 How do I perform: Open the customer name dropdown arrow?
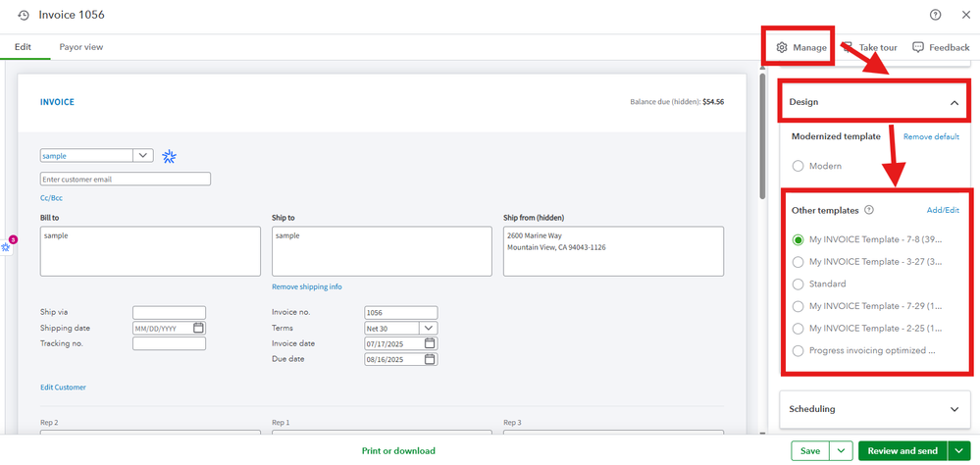[143, 156]
